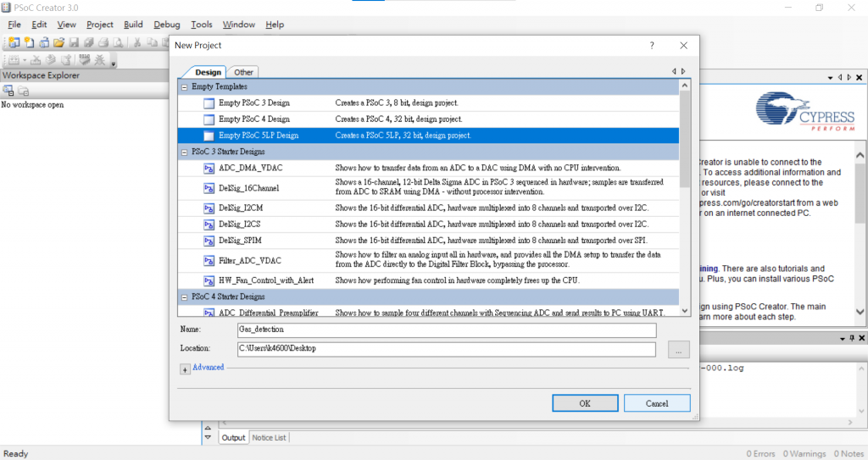
Task: Click the Clean and Build layered icon
Action: point(51,60)
